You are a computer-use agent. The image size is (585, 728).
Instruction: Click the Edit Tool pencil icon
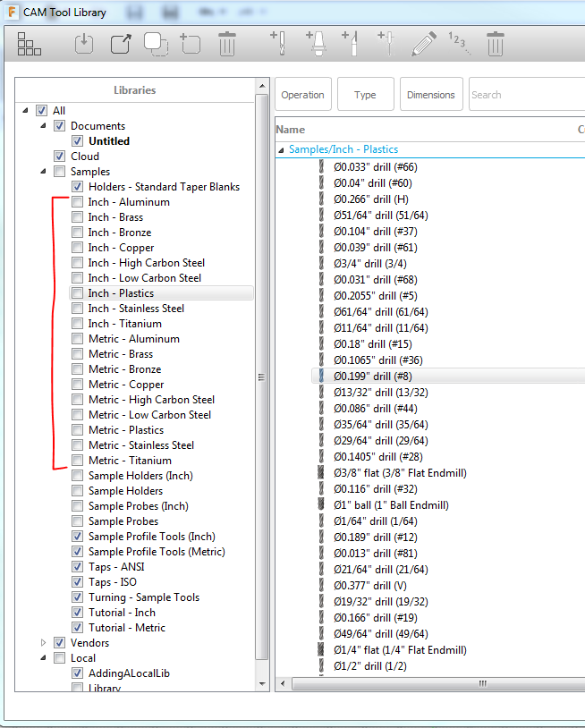[424, 44]
